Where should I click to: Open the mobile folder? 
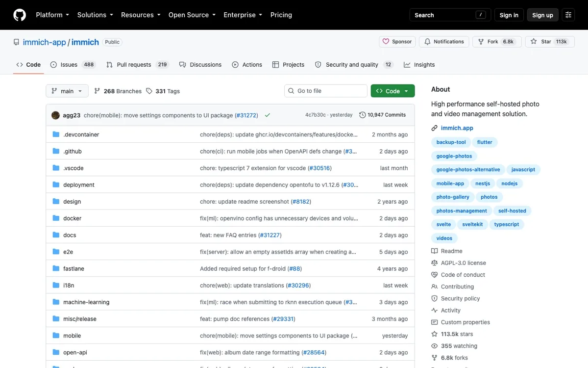[x=72, y=336]
